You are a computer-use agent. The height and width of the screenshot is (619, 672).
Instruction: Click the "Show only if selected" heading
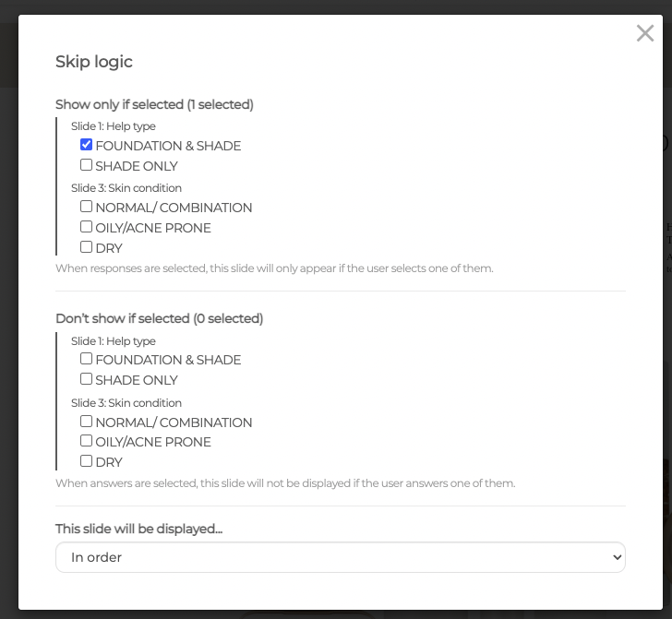tap(154, 104)
